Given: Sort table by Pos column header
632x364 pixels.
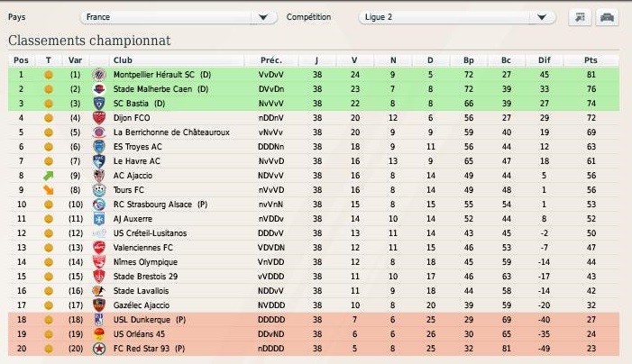Looking at the screenshot, I should (x=22, y=60).
